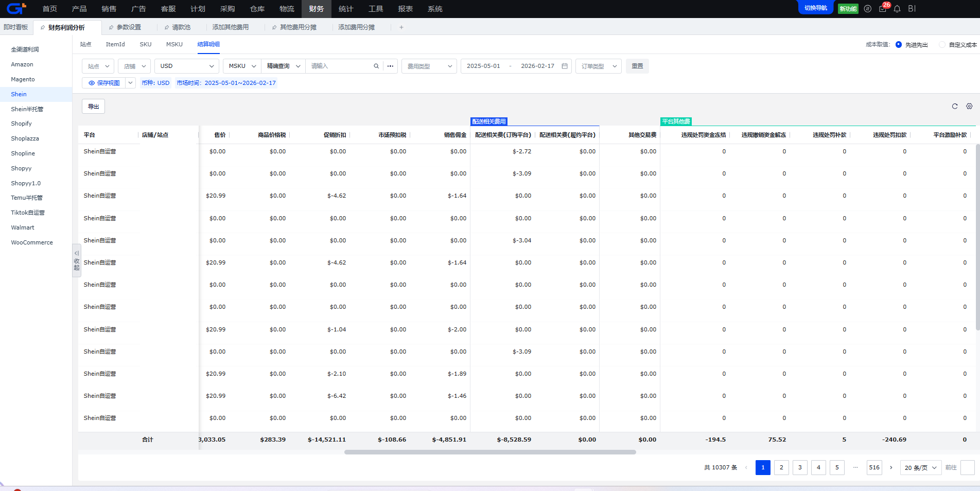Select Amazon in the channel sidebar
Viewport: 980px width, 491px height.
[x=22, y=64]
